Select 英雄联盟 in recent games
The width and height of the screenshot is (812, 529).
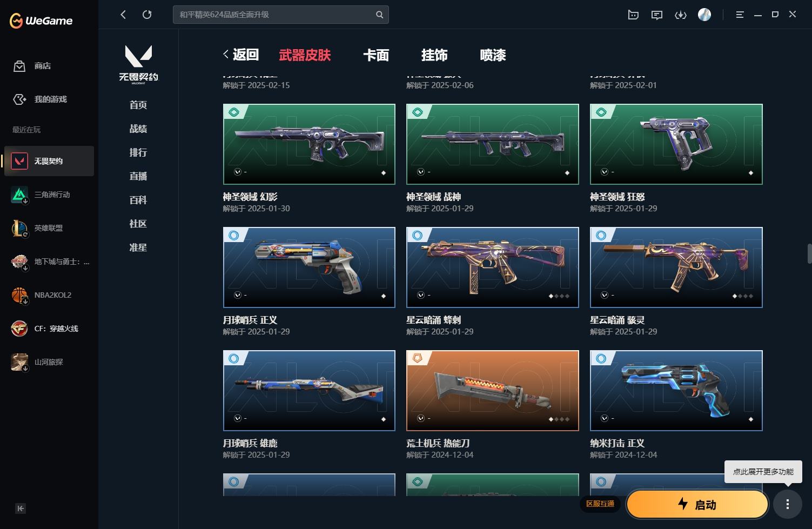[49, 228]
